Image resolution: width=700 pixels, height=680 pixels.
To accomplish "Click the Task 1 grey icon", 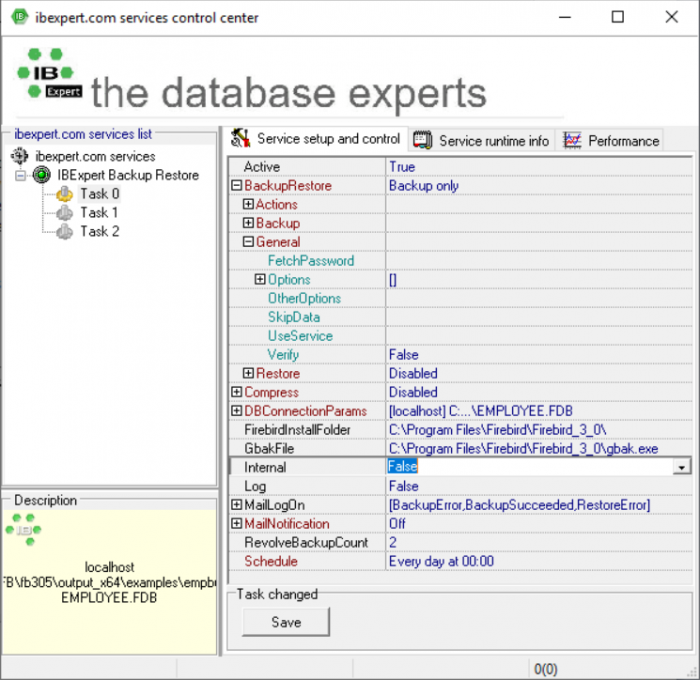I will pos(65,213).
